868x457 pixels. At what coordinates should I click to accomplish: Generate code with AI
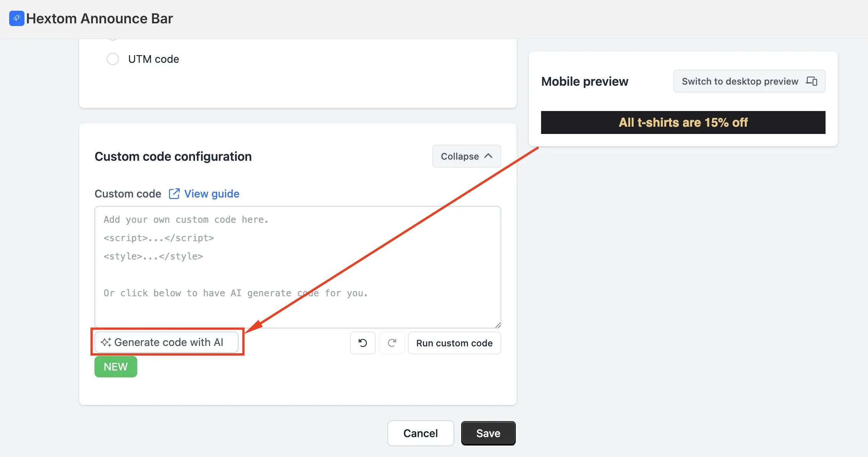pyautogui.click(x=166, y=342)
